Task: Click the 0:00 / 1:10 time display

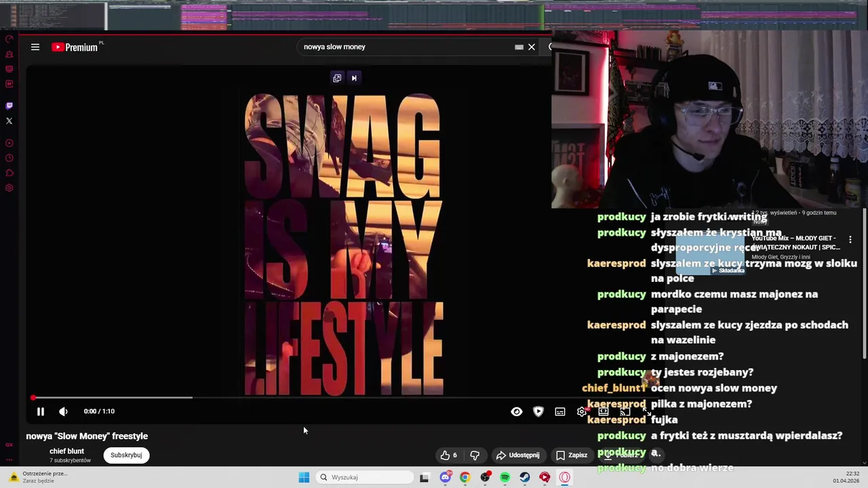Action: pos(99,411)
